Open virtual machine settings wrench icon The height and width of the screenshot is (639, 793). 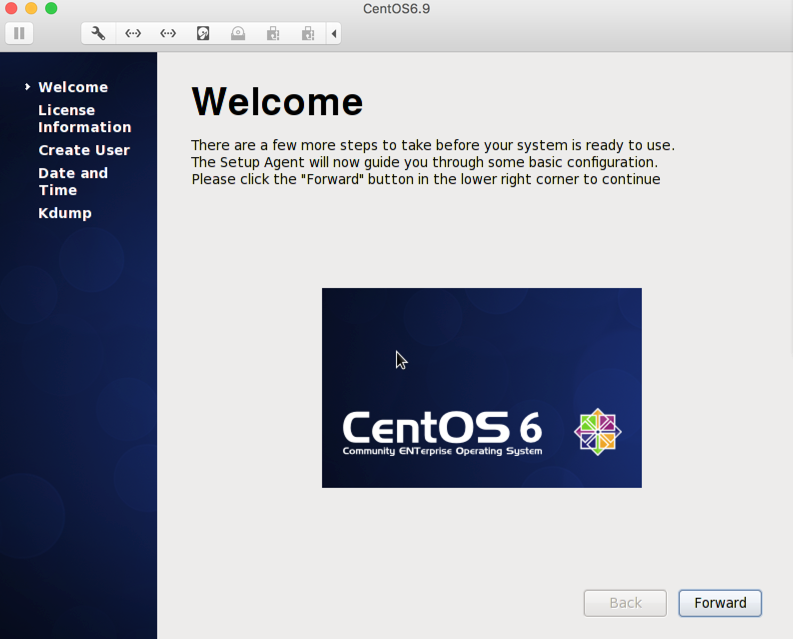98,33
